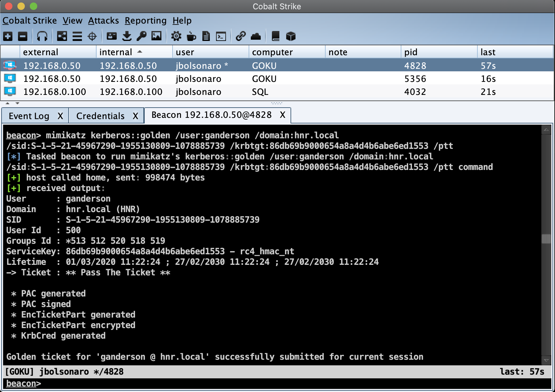Click the '[GOKU] jbolsonaro */4828' status text
This screenshot has width=555, height=392.
tap(64, 372)
